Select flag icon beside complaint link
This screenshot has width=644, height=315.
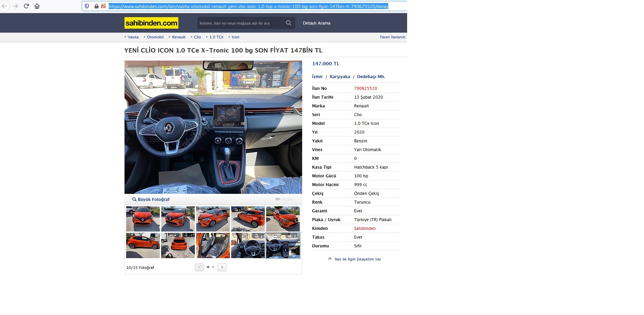point(330,259)
